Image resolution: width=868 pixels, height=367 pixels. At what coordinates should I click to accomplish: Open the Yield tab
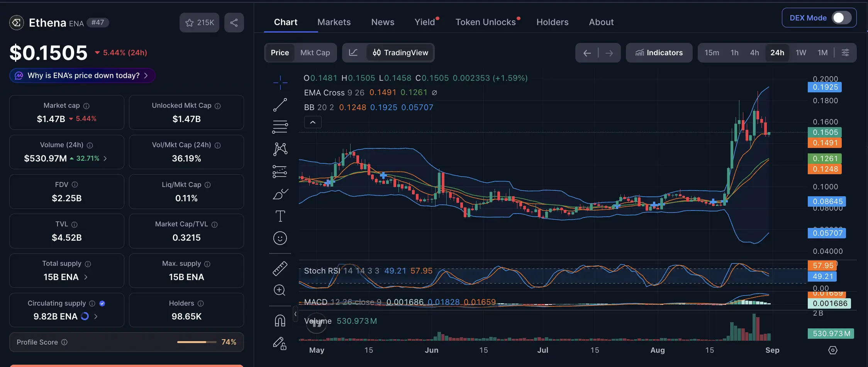point(425,22)
